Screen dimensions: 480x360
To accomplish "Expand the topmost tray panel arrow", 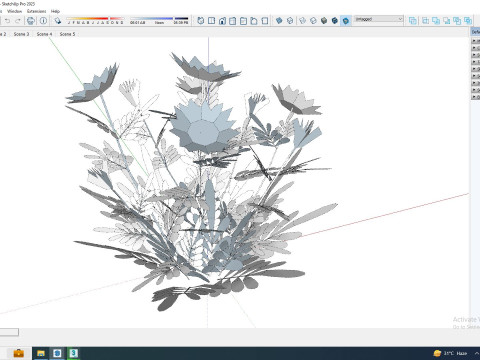I will click(x=475, y=41).
